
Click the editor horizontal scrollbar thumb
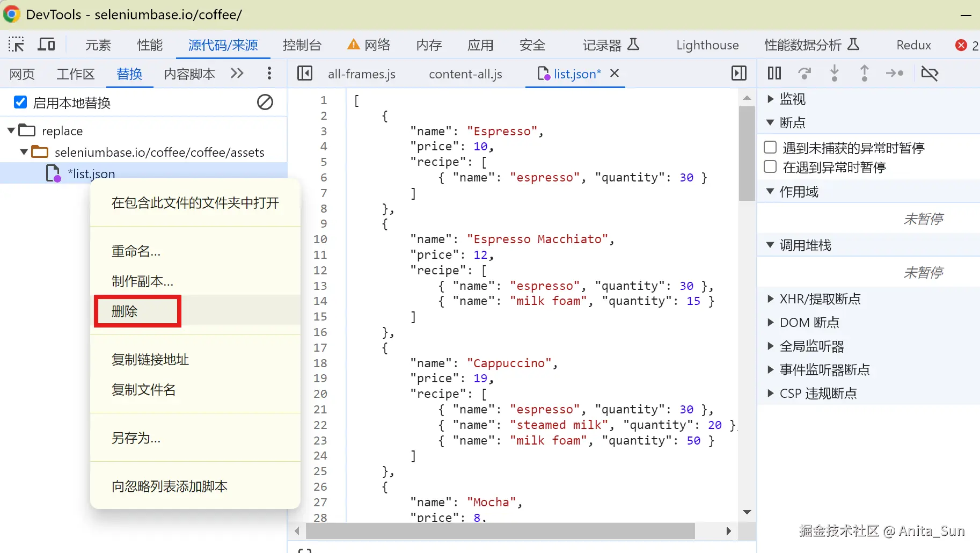tap(500, 531)
